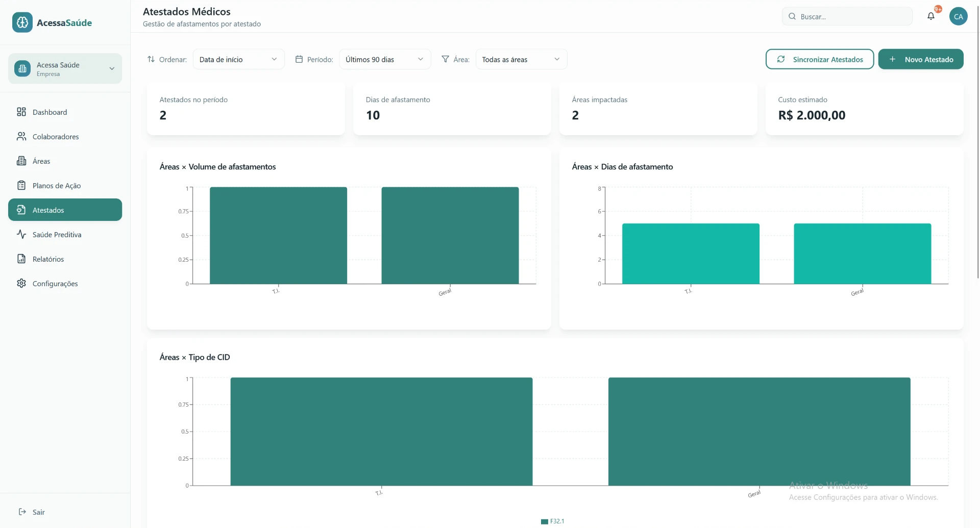The image size is (980, 528).
Task: Click the Saúde Preditiva pulse icon
Action: 21,234
